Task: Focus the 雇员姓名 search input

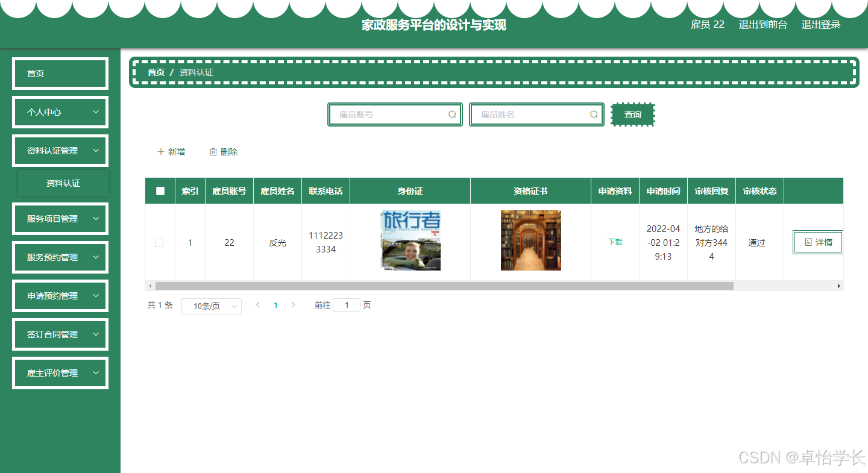Action: [536, 114]
